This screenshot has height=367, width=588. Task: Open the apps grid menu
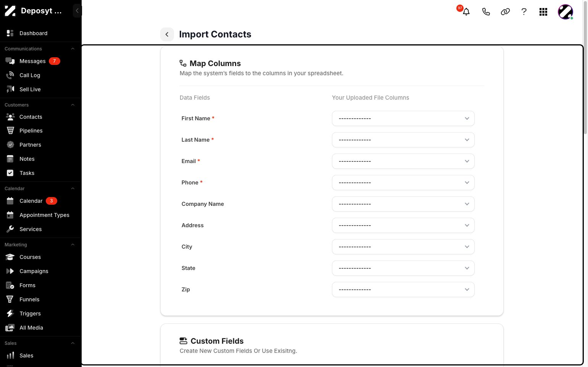543,12
